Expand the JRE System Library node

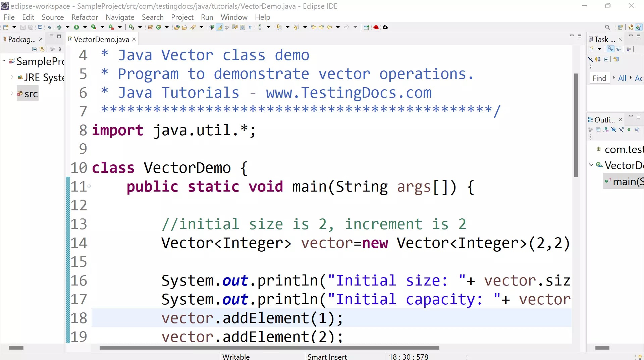coord(12,77)
